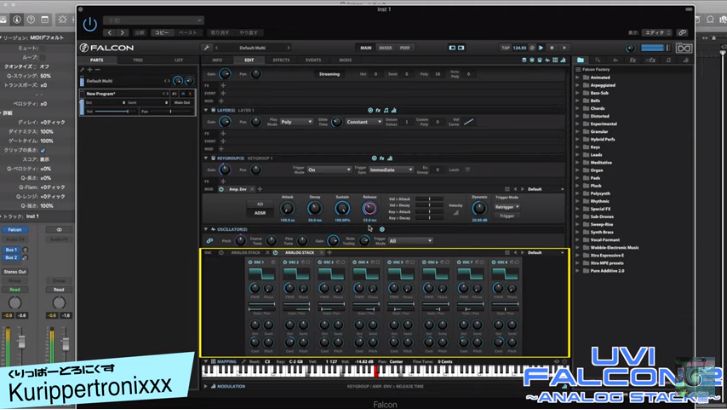Screen dimensions: 727x410
Task: Open the file browser folder icon
Action: pos(580,60)
